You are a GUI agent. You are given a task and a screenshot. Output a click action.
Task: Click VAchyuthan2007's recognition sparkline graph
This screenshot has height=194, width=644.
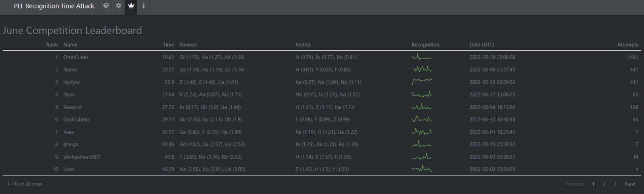[421, 156]
